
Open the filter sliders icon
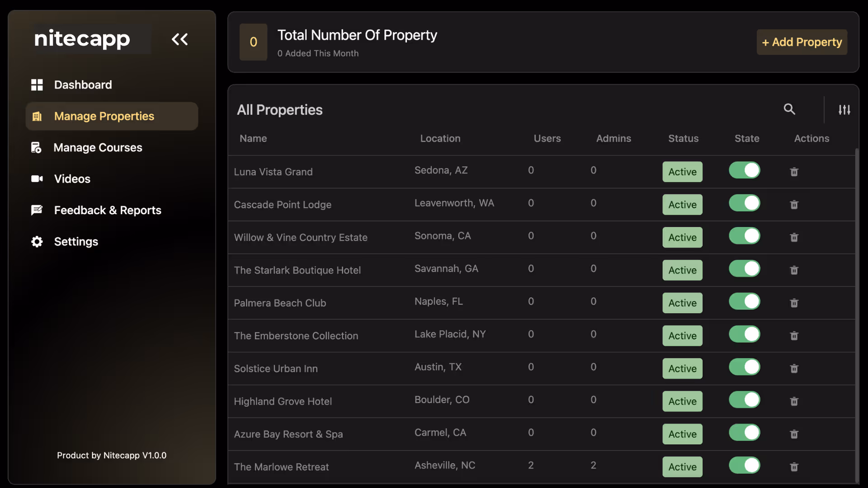844,110
